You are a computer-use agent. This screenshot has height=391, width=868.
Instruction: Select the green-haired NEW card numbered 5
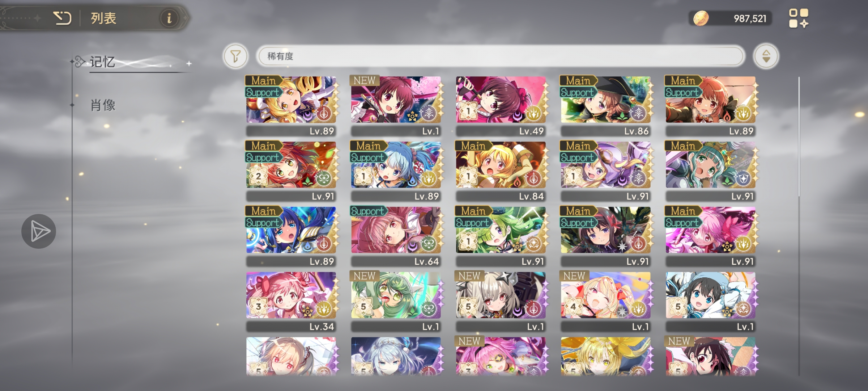396,301
